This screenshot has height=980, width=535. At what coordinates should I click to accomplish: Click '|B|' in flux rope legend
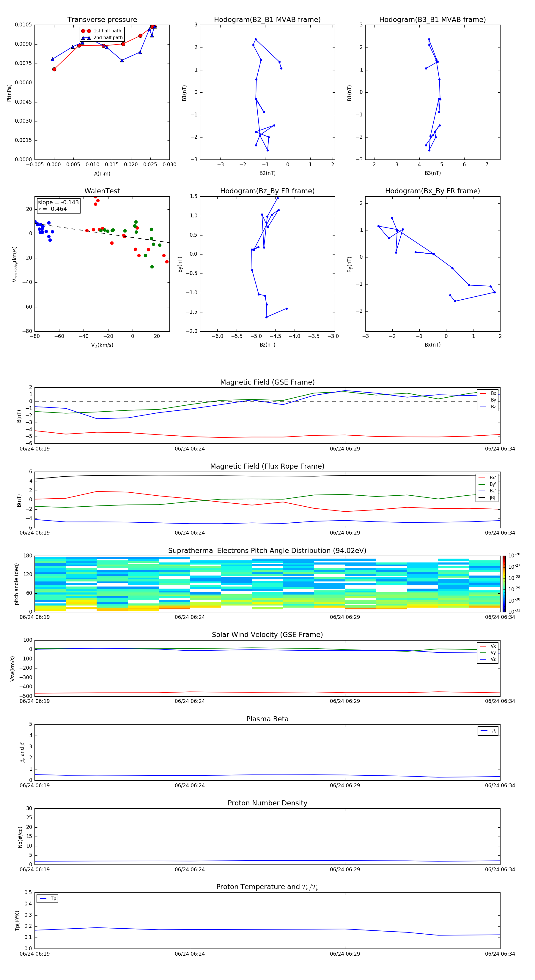tap(492, 498)
